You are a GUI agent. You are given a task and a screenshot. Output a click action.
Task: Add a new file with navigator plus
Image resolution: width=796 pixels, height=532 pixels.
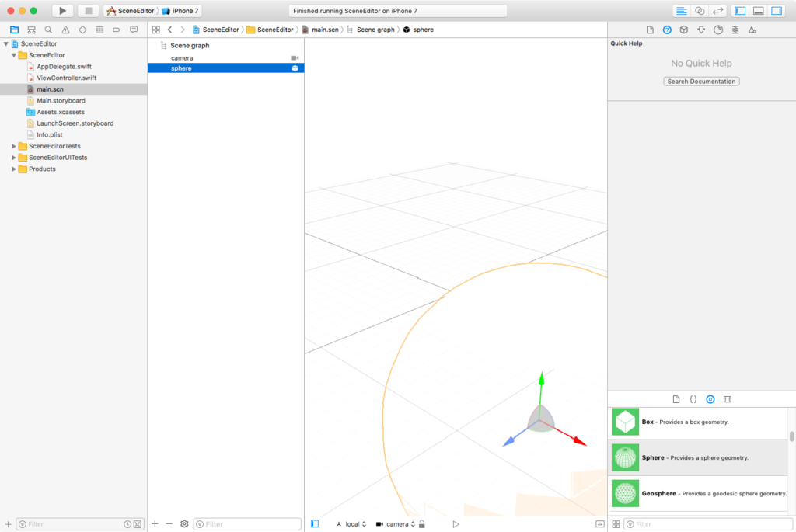point(8,524)
